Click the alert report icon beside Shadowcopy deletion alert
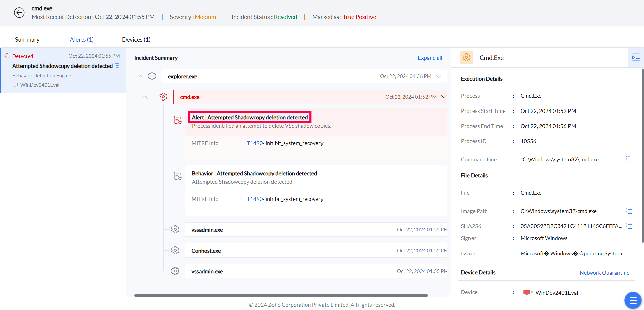Viewport: 644px width, 310px height. pos(178,119)
